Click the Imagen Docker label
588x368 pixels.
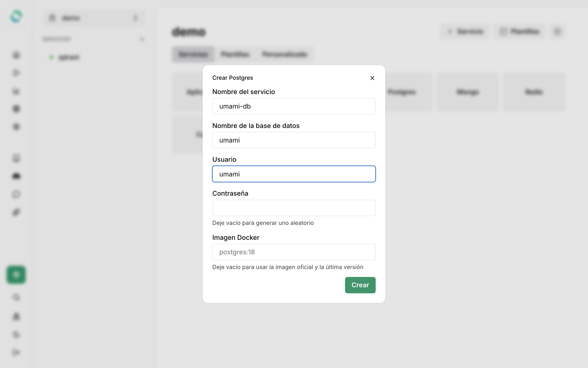236,238
